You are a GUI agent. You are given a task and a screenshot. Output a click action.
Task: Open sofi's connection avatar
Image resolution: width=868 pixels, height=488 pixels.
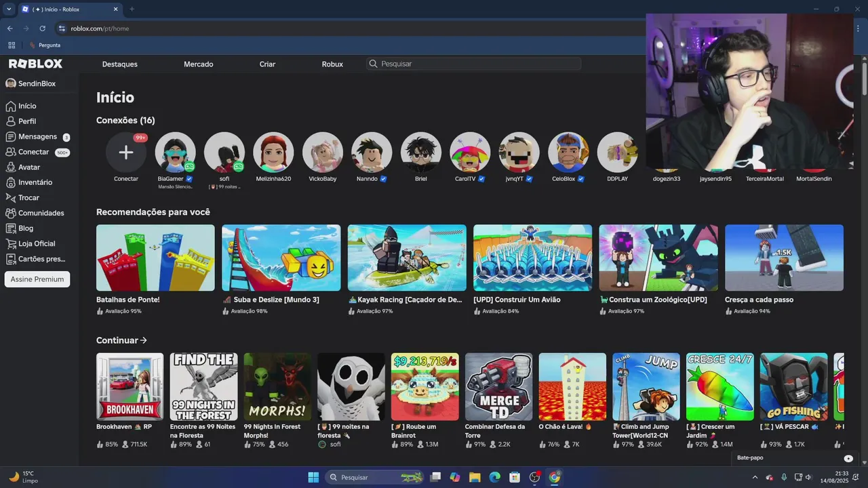pos(224,152)
